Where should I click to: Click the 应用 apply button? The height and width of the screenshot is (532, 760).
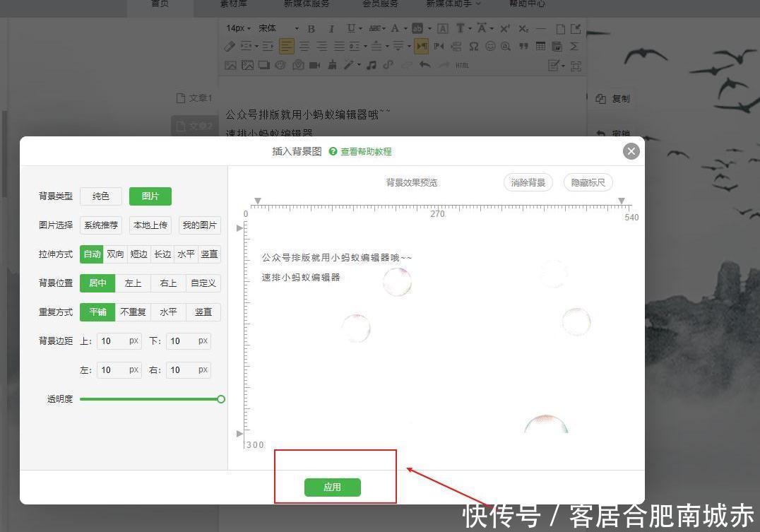332,487
